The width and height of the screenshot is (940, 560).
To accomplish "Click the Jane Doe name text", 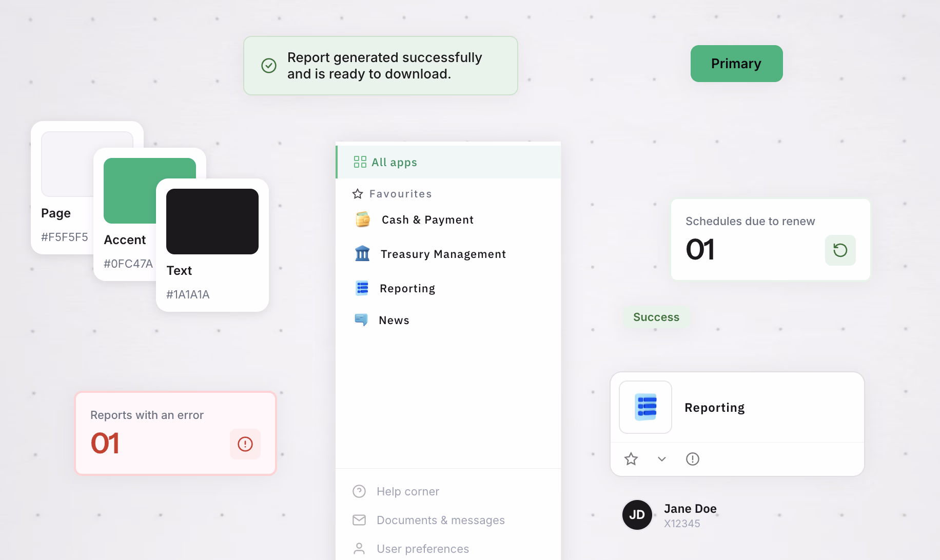I will [690, 509].
